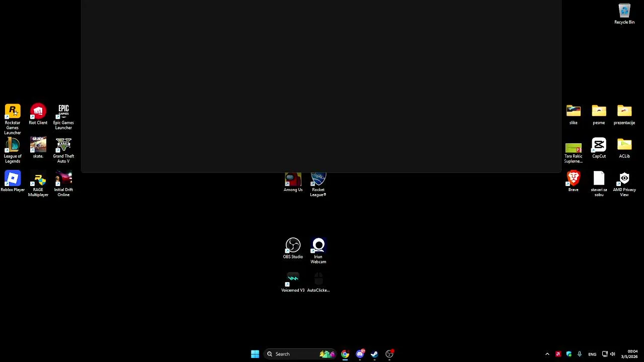Select the League of Legends shortcut
This screenshot has height=362, width=644.
point(13,151)
